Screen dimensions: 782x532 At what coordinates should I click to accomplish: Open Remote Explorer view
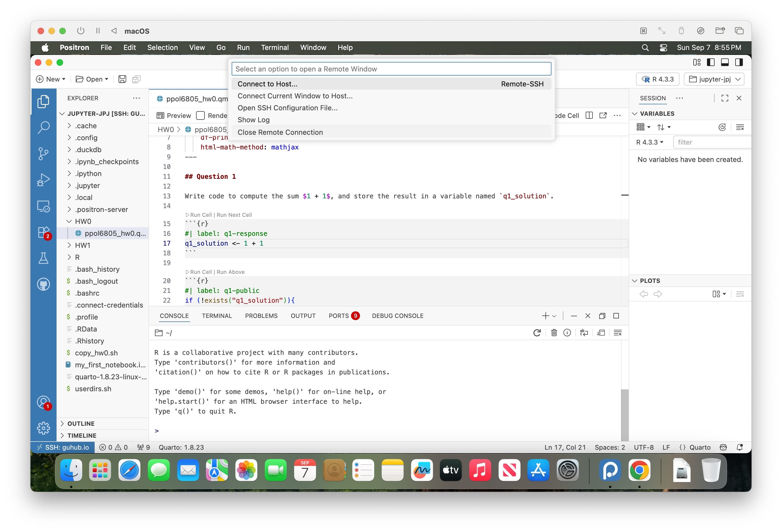tap(43, 206)
